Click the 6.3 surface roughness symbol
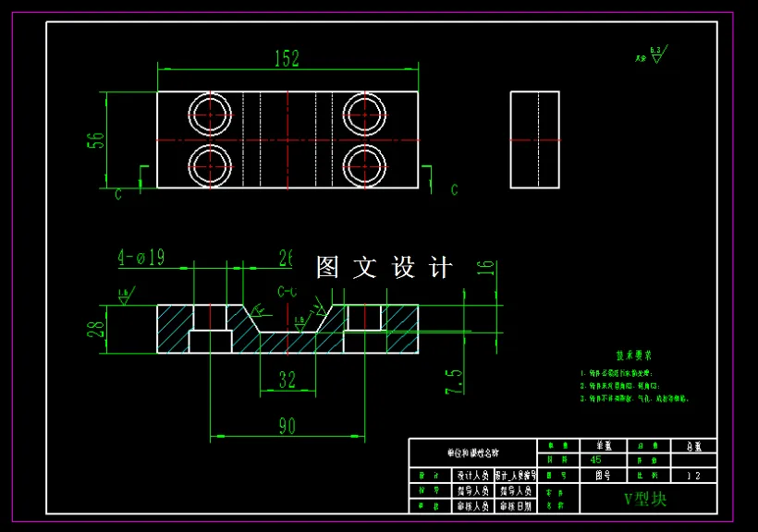The width and height of the screenshot is (758, 532). click(658, 54)
